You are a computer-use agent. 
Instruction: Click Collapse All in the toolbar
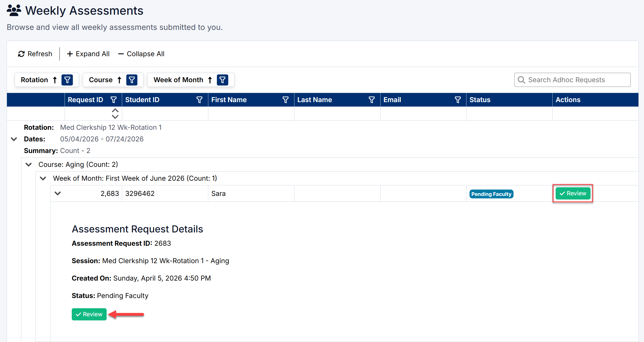(x=141, y=54)
